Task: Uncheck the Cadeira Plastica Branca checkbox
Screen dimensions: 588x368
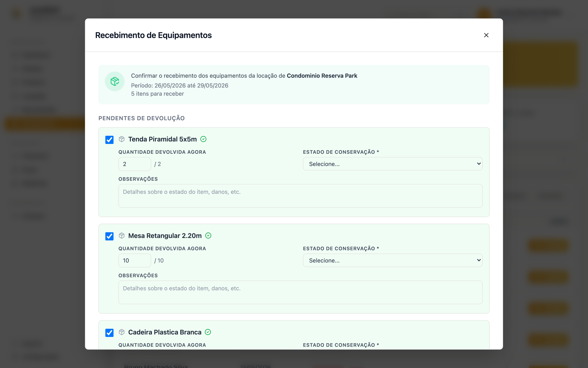Action: 109,333
